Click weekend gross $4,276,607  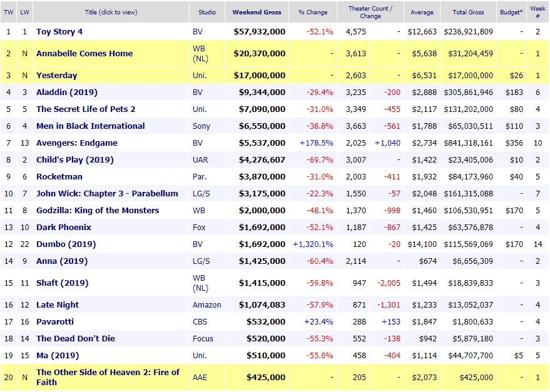coord(262,159)
